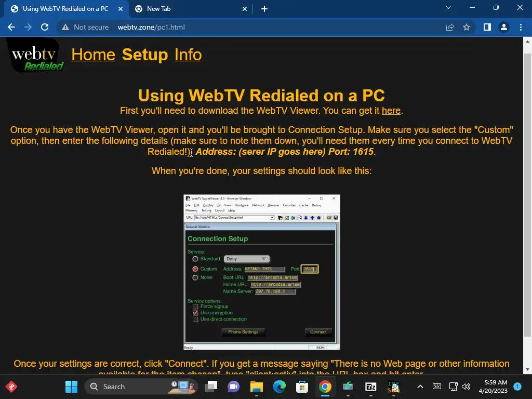Open the clock showing 5:59 AM
This screenshot has width=532, height=399.
coord(493,387)
